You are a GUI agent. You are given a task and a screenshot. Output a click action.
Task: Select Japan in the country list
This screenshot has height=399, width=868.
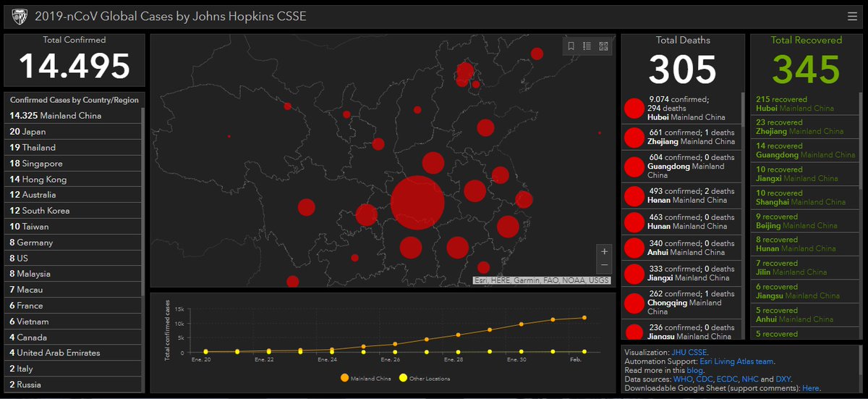(72, 132)
